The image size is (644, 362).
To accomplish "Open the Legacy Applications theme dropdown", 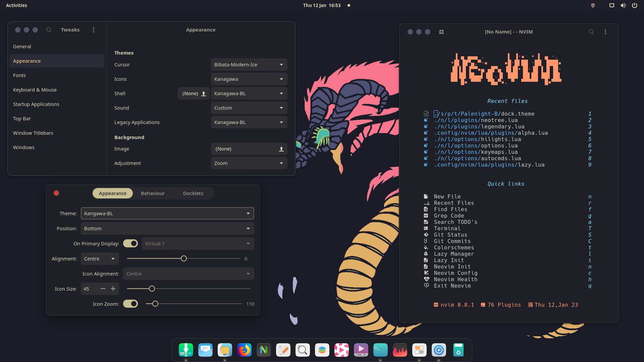I will point(249,122).
